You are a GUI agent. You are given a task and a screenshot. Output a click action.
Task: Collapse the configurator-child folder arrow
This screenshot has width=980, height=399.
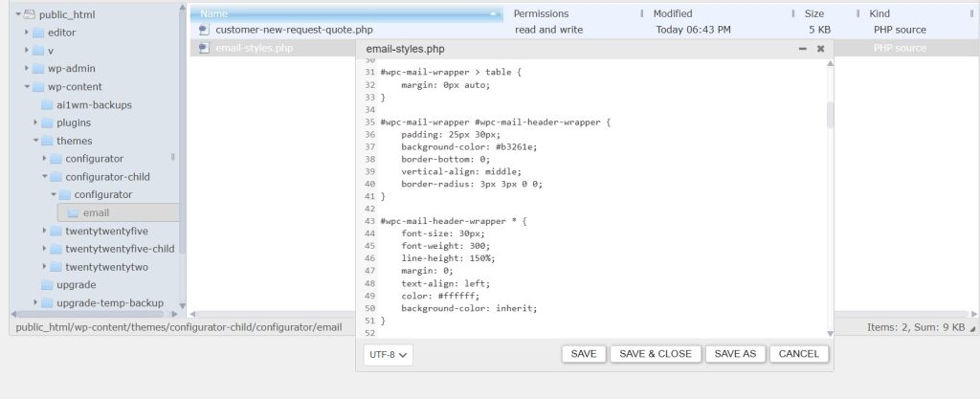[44, 177]
